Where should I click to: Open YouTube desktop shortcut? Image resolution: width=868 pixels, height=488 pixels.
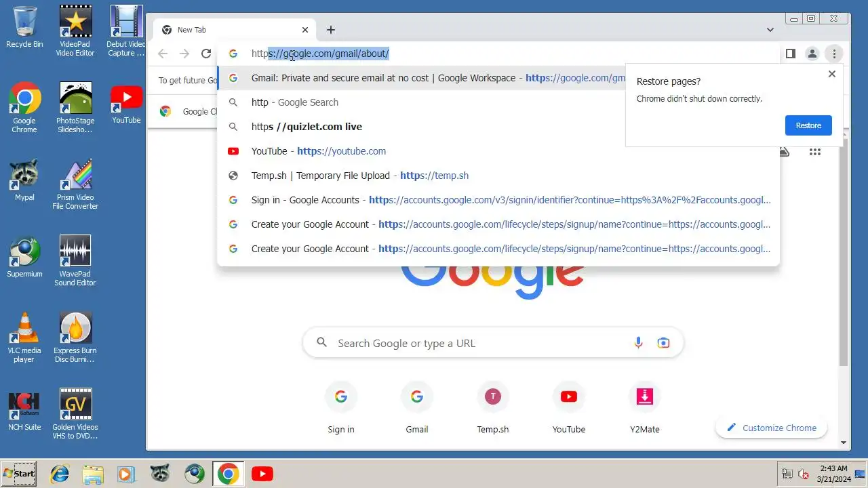[x=126, y=104]
